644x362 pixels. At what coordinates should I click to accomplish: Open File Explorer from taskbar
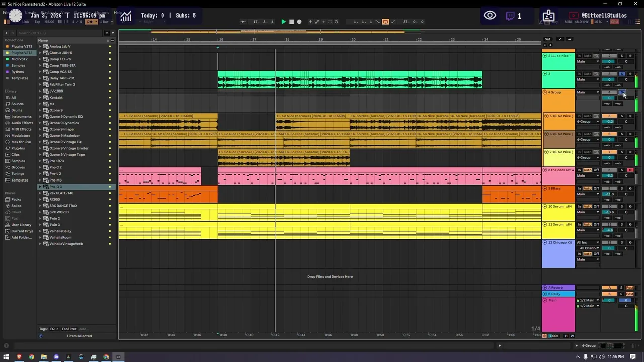pyautogui.click(x=44, y=357)
